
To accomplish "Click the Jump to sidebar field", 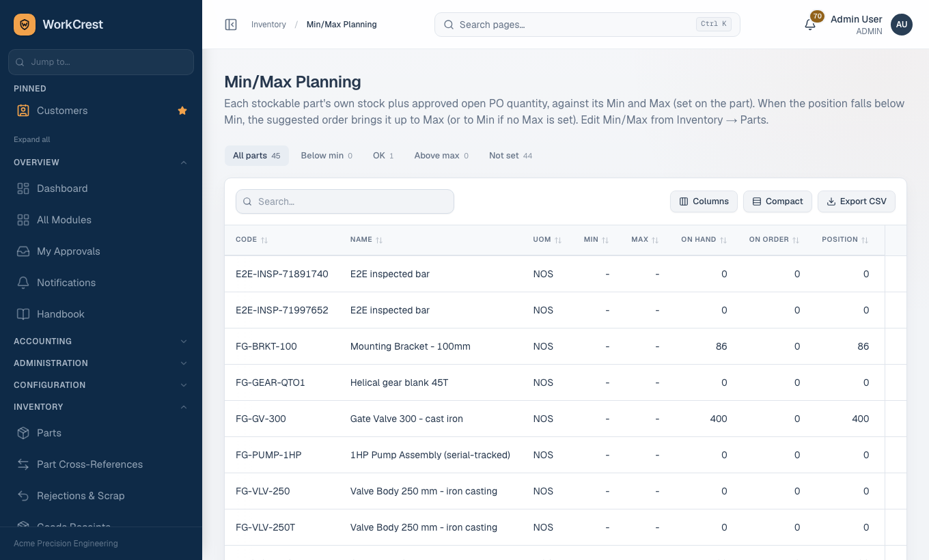I will point(101,62).
